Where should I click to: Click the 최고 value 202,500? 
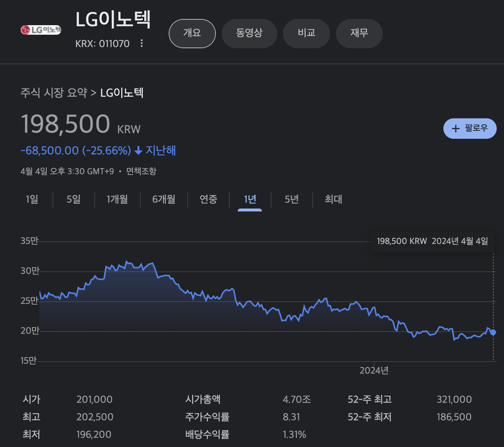(x=95, y=417)
